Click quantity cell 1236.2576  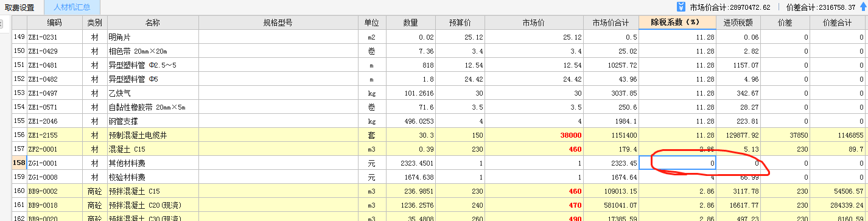(x=410, y=205)
